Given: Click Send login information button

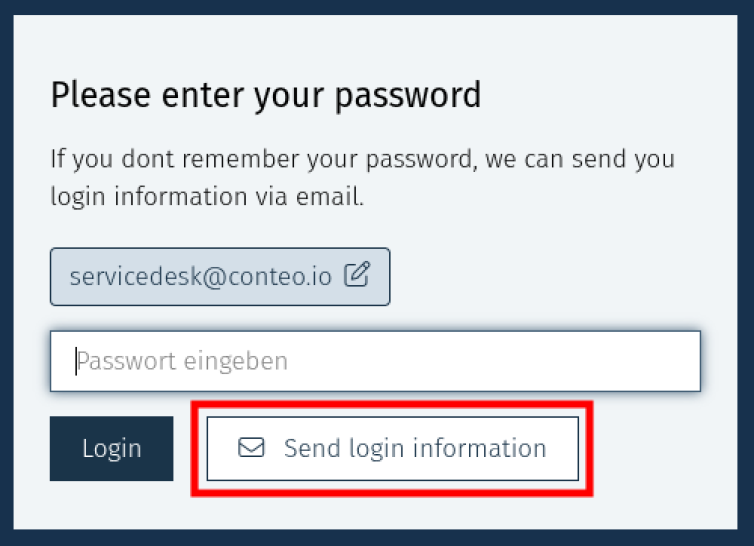Looking at the screenshot, I should 392,448.
